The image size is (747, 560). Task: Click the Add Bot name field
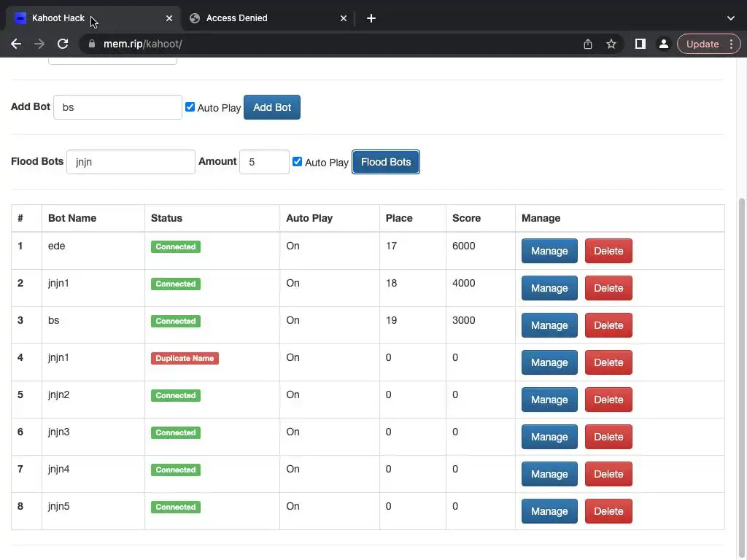point(117,107)
